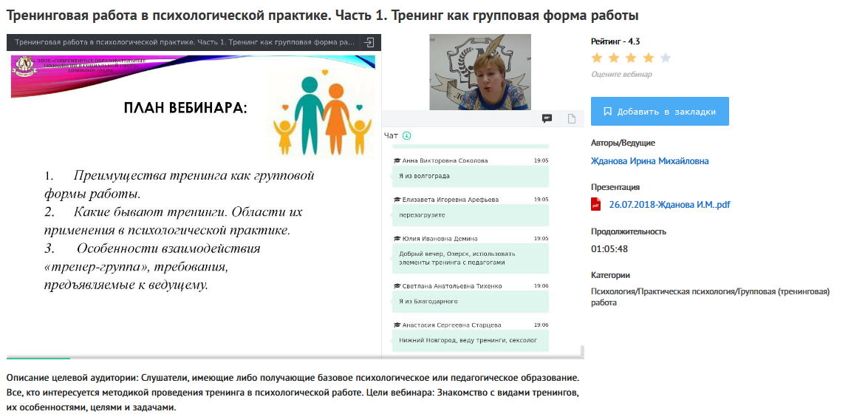This screenshot has width=868, height=417.
Task: Open the files tab document icon
Action: pyautogui.click(x=572, y=118)
